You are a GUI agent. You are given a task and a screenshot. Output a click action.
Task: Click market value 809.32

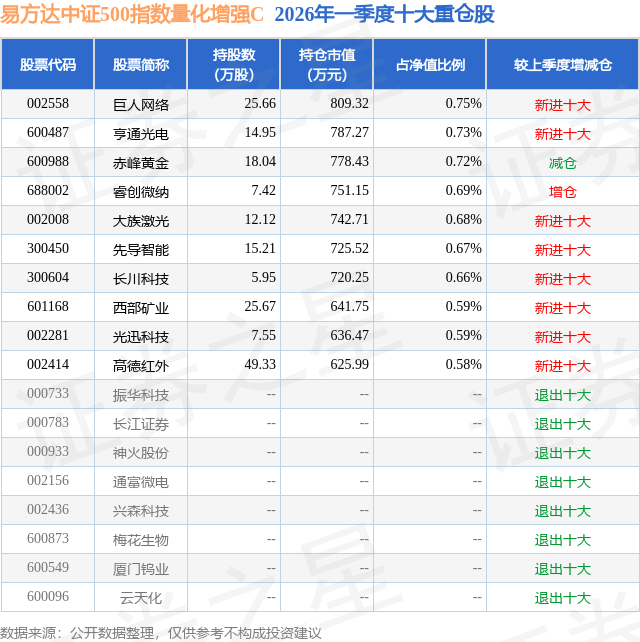click(x=350, y=103)
